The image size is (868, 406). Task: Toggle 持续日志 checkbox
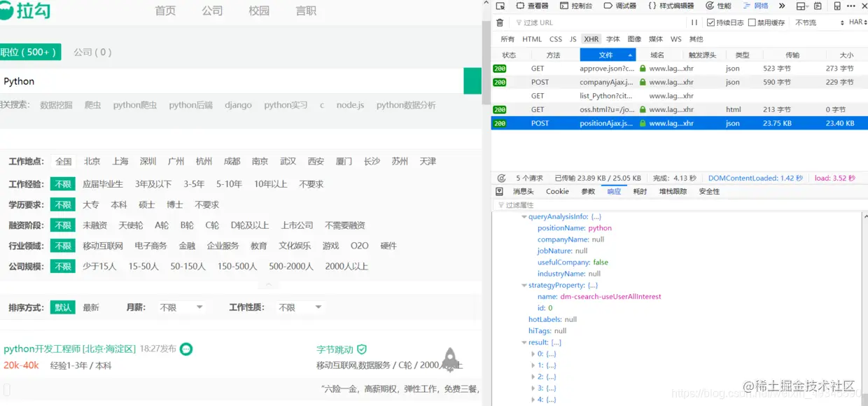click(711, 22)
